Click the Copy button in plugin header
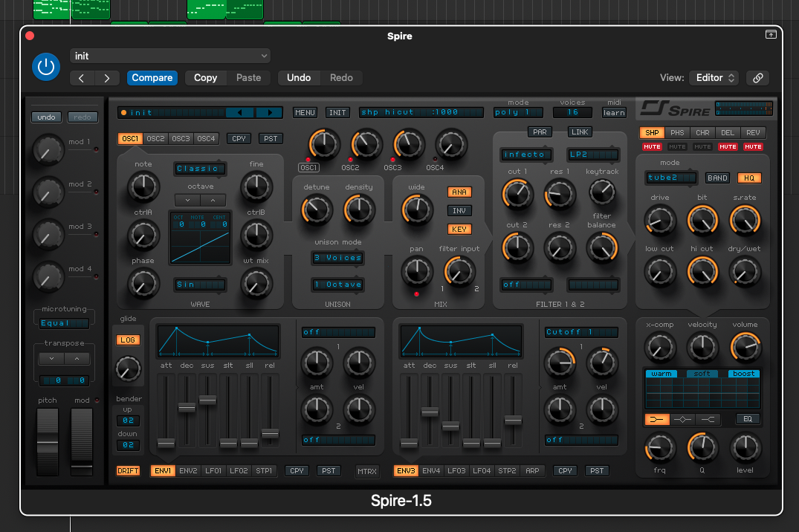This screenshot has height=532, width=799. pyautogui.click(x=205, y=78)
